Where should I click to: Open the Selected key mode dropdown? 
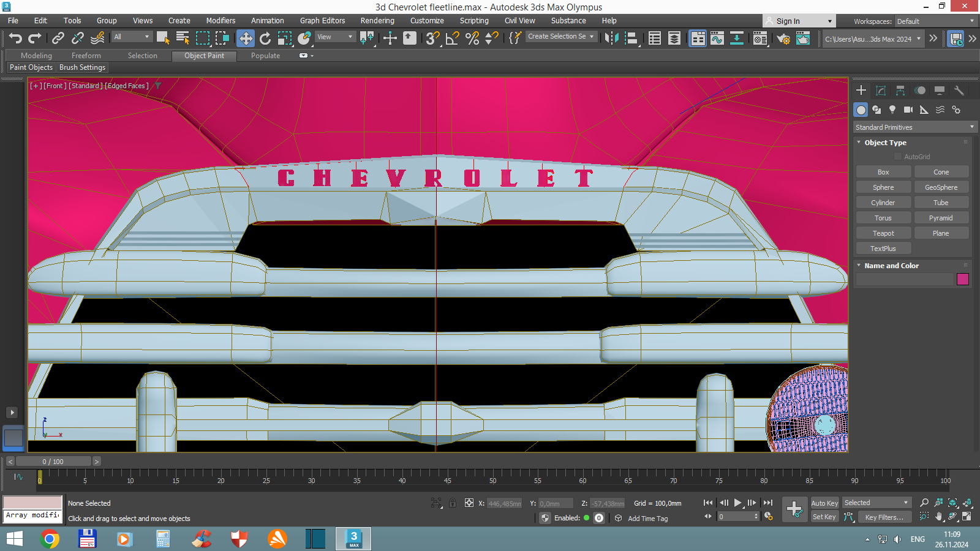(876, 503)
